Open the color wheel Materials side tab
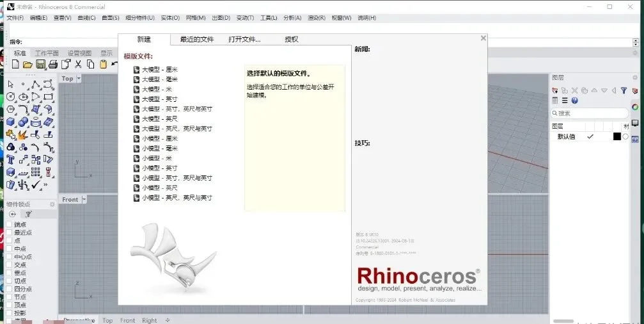 (x=635, y=108)
